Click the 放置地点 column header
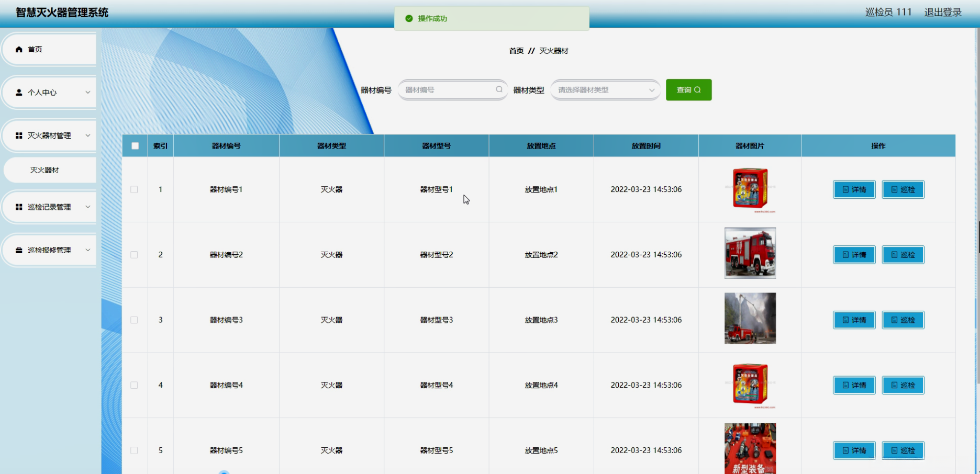 coord(541,146)
